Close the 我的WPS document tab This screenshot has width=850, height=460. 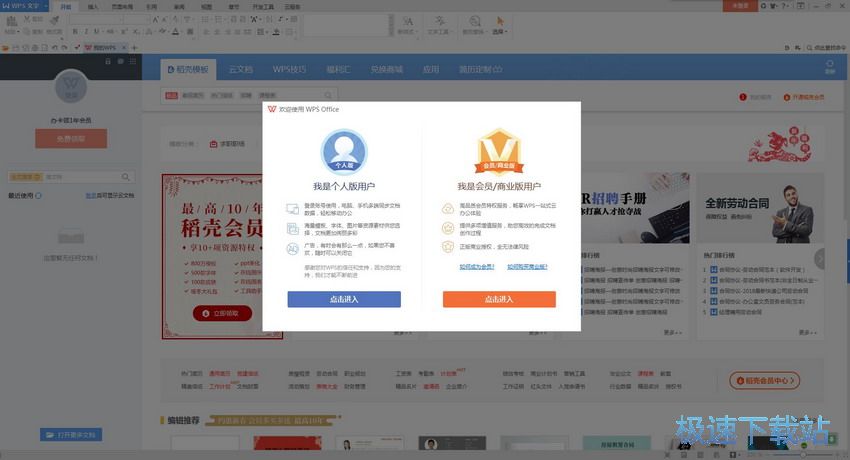(124, 48)
